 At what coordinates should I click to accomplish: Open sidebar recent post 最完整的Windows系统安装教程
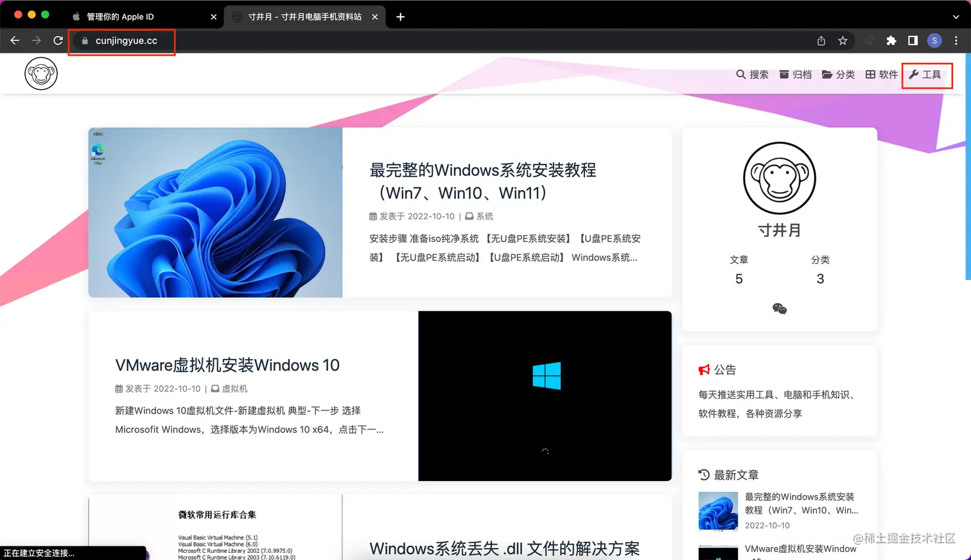tap(801, 503)
